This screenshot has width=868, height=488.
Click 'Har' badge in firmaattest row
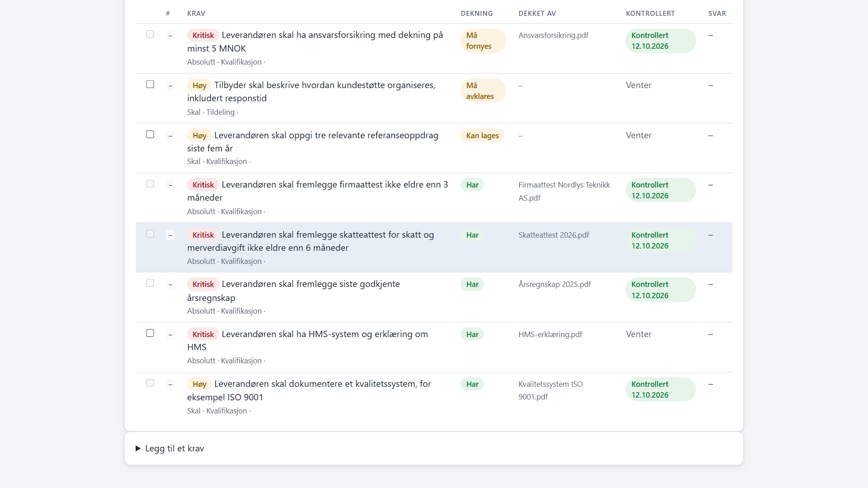[472, 185]
